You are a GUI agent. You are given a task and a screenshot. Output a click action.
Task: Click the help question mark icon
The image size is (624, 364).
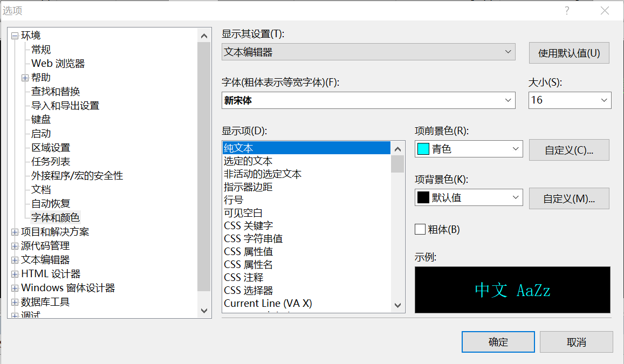pos(567,11)
